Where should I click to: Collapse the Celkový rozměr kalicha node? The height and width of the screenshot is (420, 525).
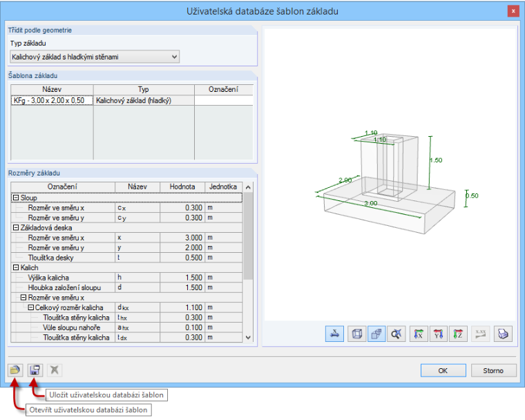31,307
